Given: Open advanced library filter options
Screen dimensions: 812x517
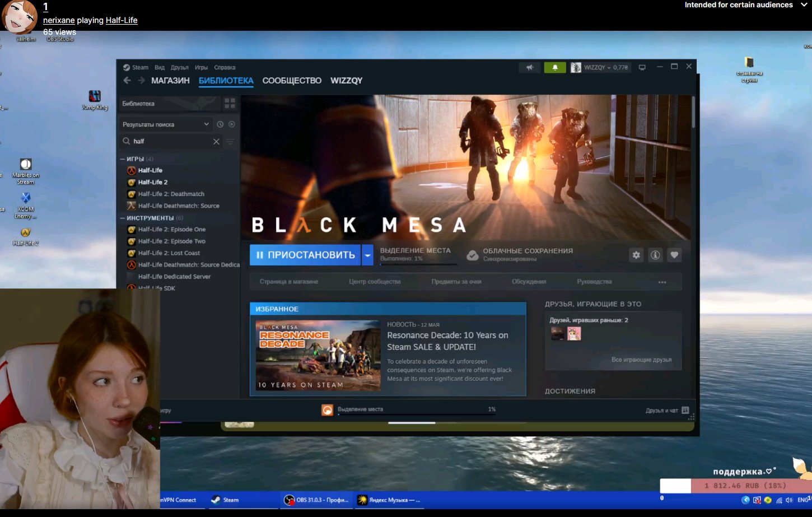Looking at the screenshot, I should tap(230, 142).
